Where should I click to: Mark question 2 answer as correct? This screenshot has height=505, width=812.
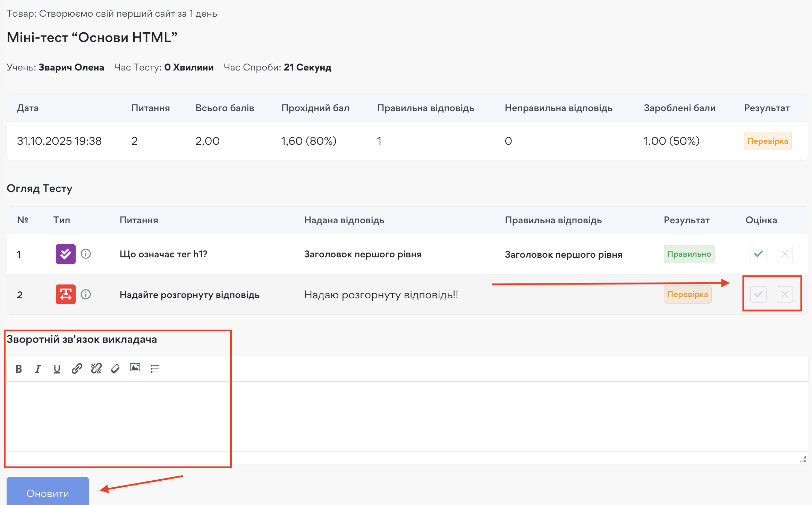(x=758, y=294)
